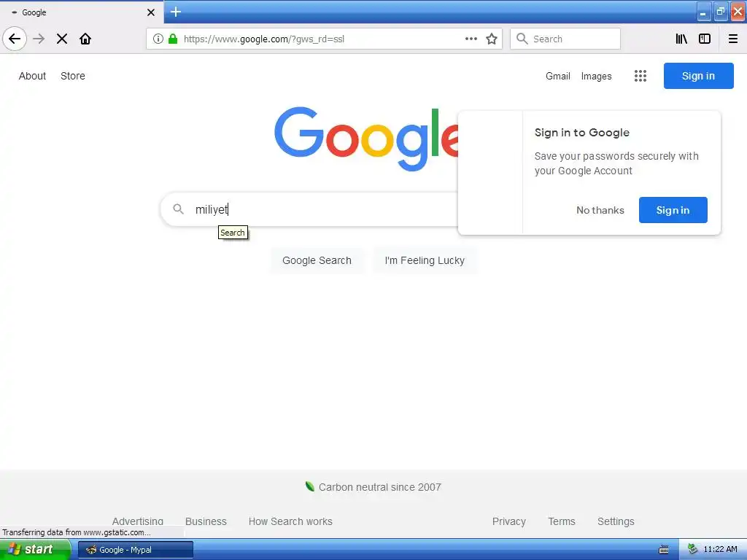Click the on-screen keyboard tray icon

point(664,550)
